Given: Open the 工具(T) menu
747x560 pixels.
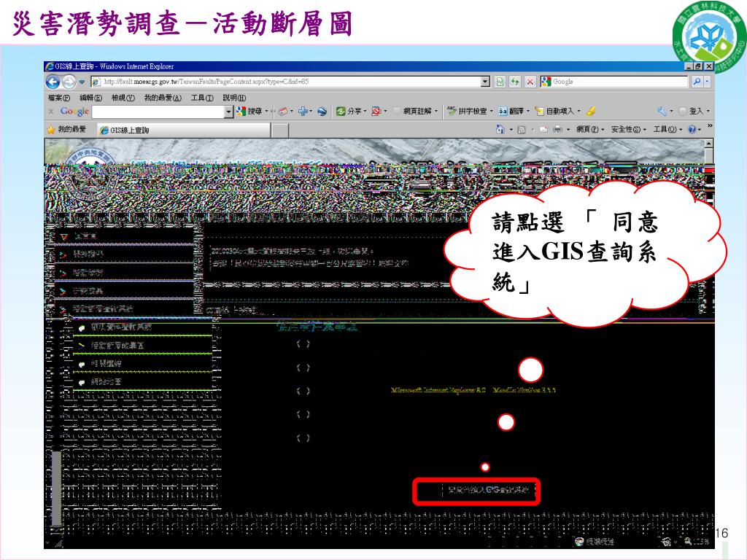Looking at the screenshot, I should [x=202, y=98].
